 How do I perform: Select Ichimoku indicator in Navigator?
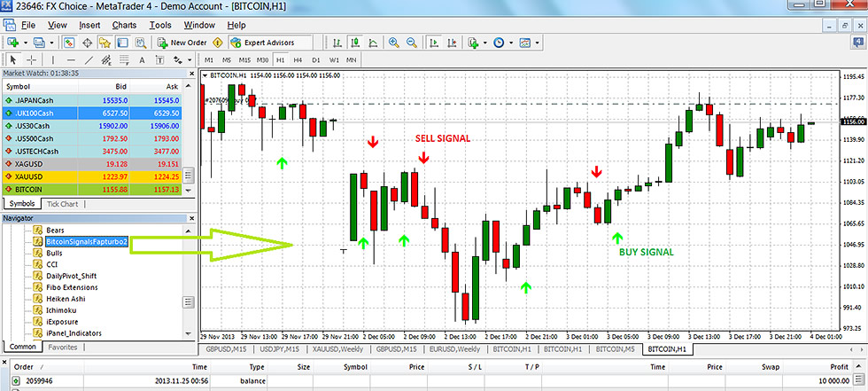61,310
